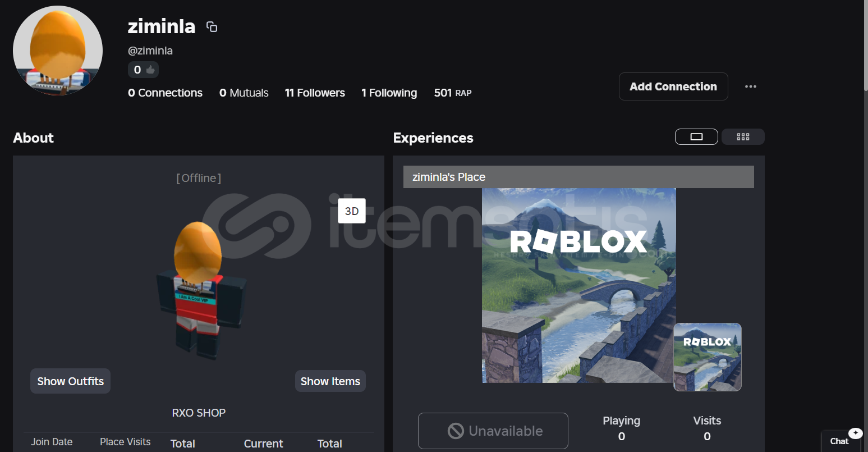
Task: Click the Playing count label
Action: [x=622, y=421]
